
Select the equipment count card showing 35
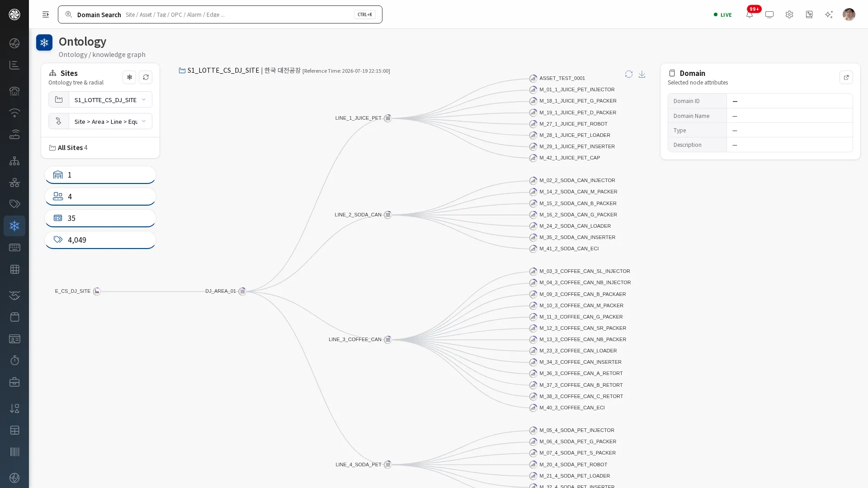[x=100, y=218]
